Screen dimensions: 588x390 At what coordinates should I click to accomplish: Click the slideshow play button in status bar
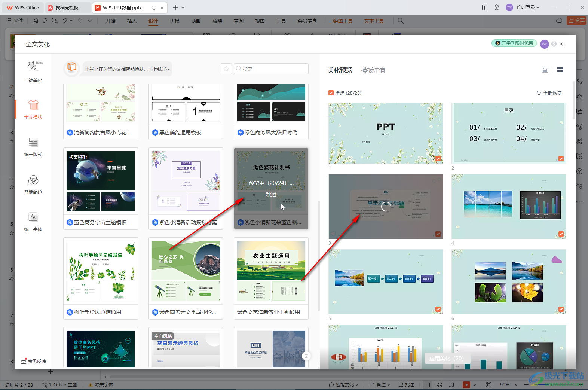click(466, 384)
